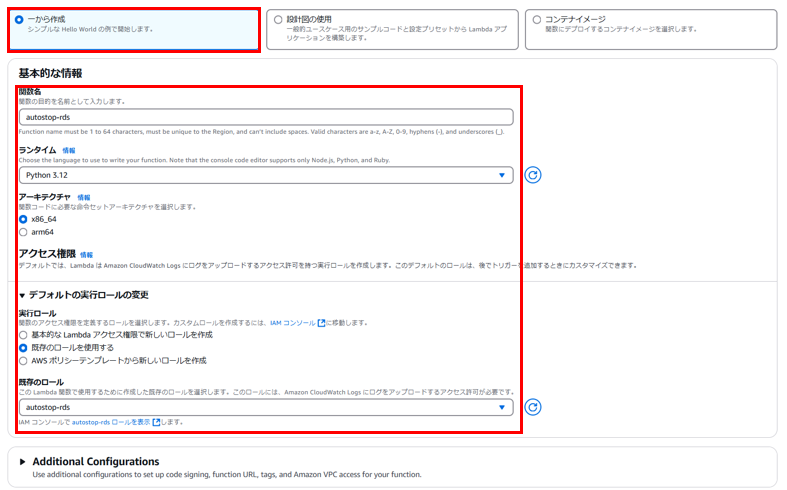This screenshot has width=787, height=490.
Task: Open the IAM コンソール link
Action: click(293, 323)
